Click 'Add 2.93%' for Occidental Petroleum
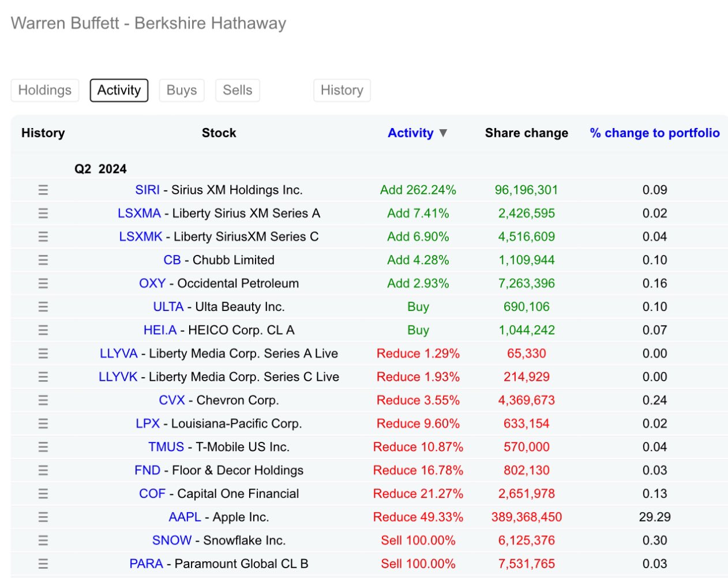The width and height of the screenshot is (728, 578). pyautogui.click(x=418, y=283)
